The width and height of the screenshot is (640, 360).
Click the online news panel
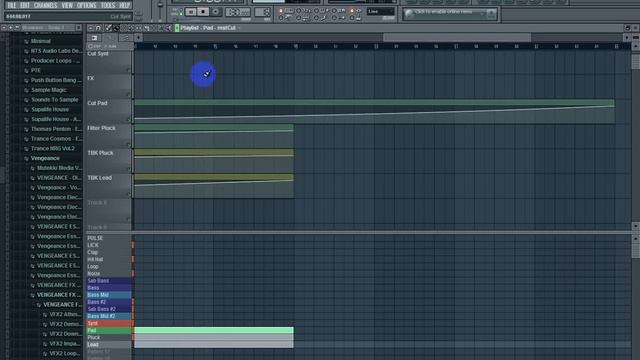coord(450,14)
